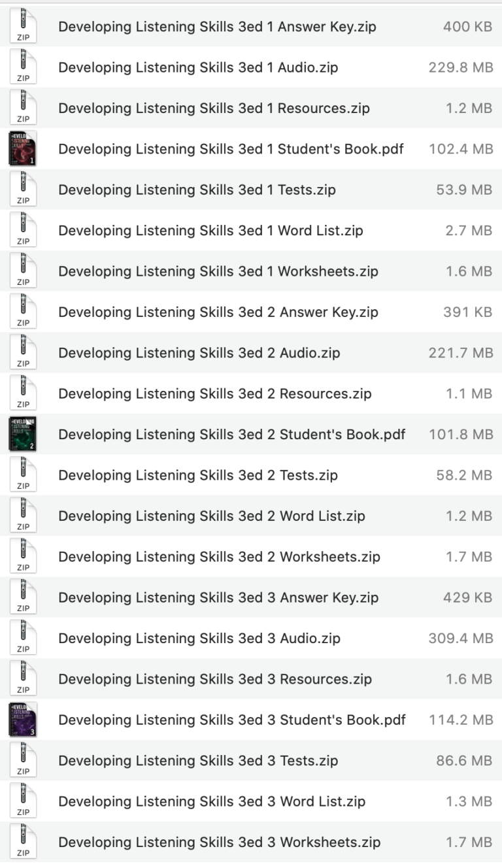Click the Student's Book 2 cover thumbnail
Viewport: 502px width, 868px height.
click(24, 434)
